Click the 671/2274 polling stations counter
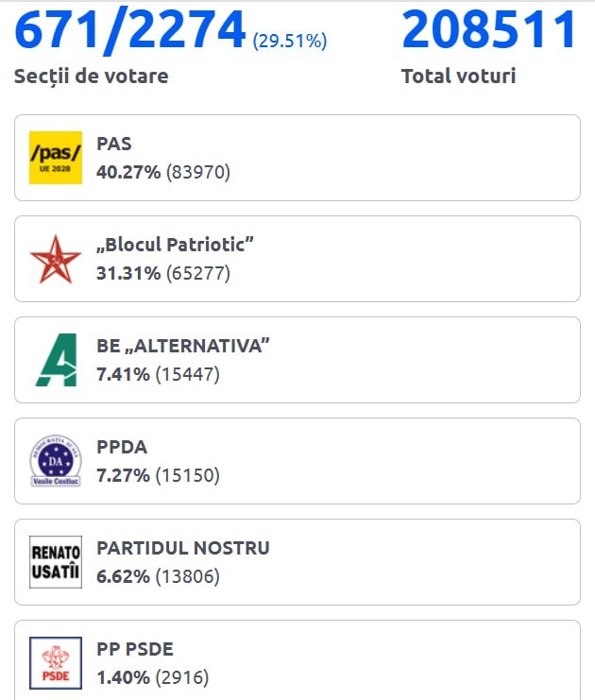The width and height of the screenshot is (595, 700). pyautogui.click(x=129, y=30)
